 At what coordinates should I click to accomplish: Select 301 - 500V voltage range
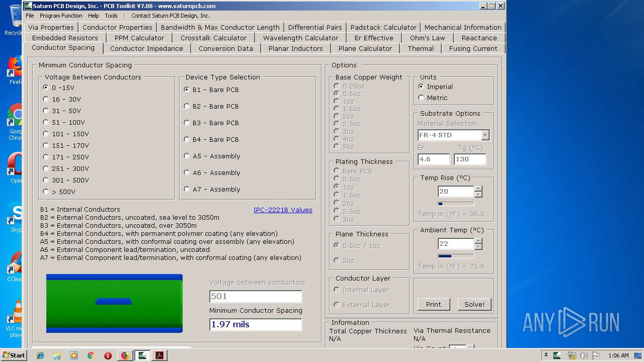(x=66, y=180)
